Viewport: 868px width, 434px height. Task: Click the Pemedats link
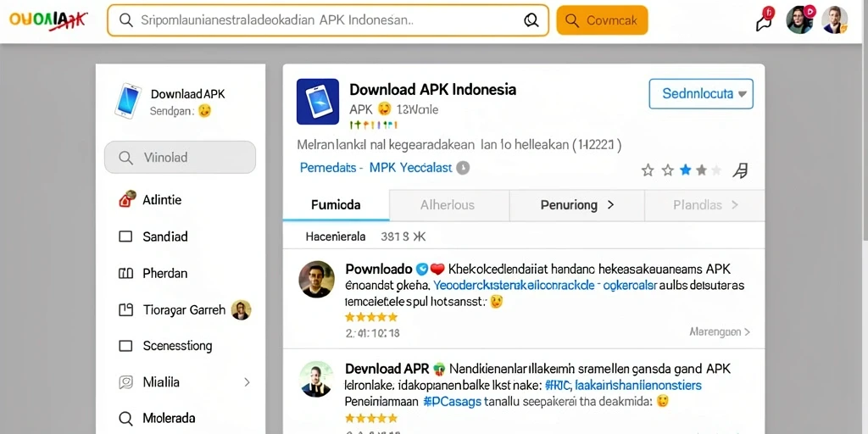pos(328,167)
